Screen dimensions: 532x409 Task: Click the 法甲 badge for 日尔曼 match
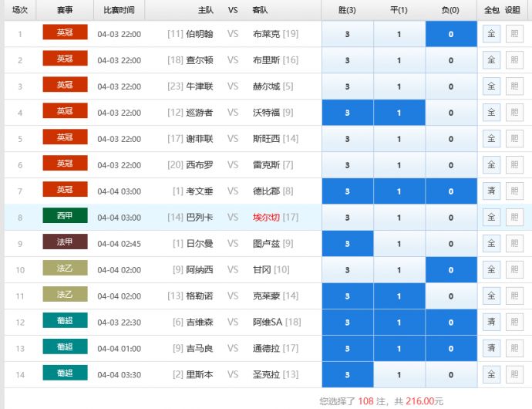click(65, 243)
